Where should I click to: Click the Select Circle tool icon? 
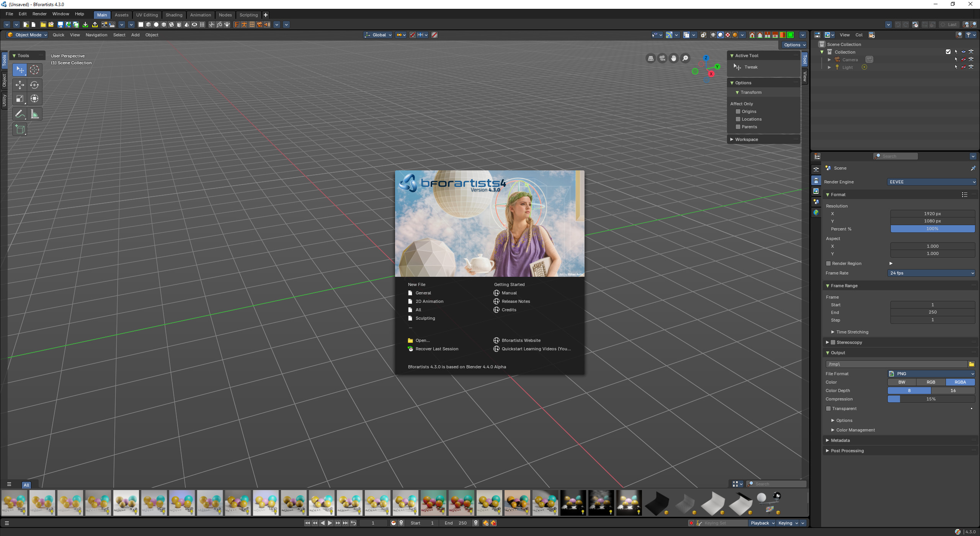(x=34, y=70)
